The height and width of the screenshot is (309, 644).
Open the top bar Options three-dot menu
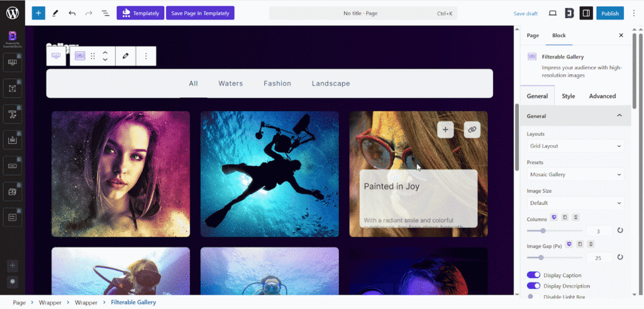click(634, 13)
